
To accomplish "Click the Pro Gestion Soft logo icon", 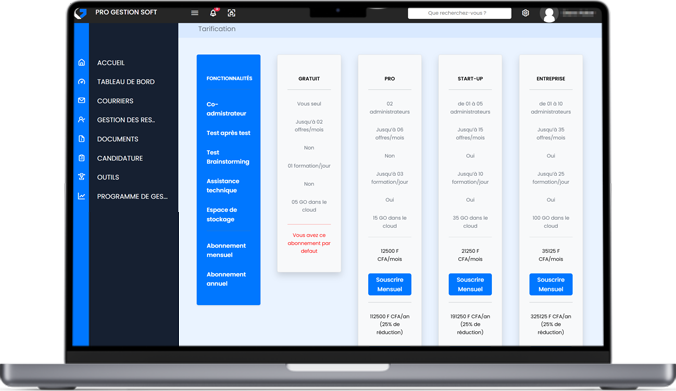I will pos(81,13).
